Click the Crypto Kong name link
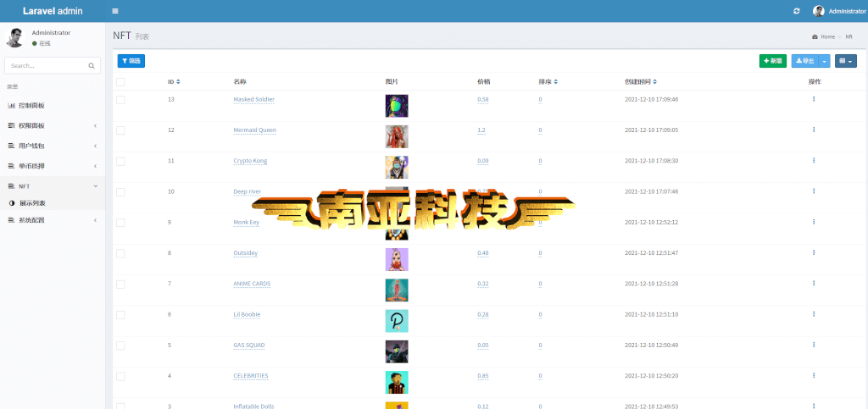Screen dimensions: 868x409 [x=250, y=161]
